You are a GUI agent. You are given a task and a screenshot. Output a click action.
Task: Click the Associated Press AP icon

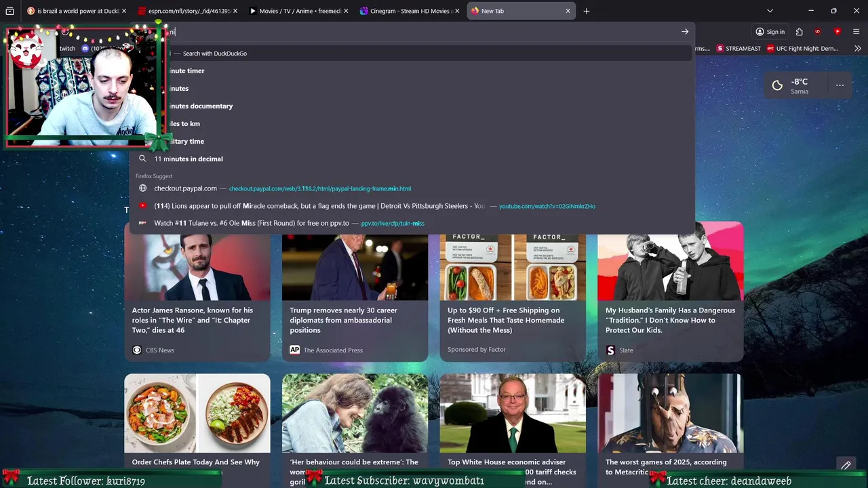pos(294,350)
